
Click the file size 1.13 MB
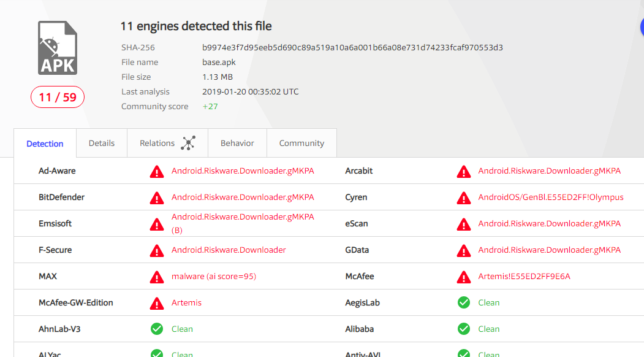[218, 77]
